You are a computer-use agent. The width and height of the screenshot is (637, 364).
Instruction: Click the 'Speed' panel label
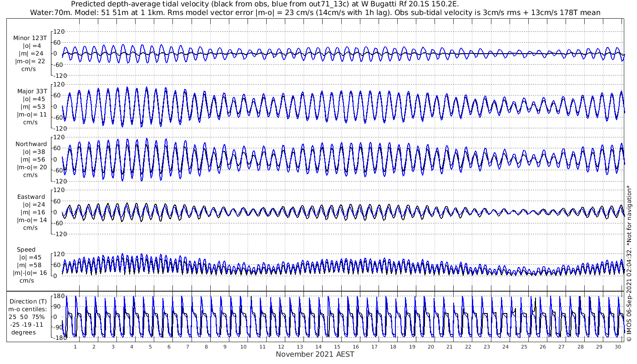(26, 250)
